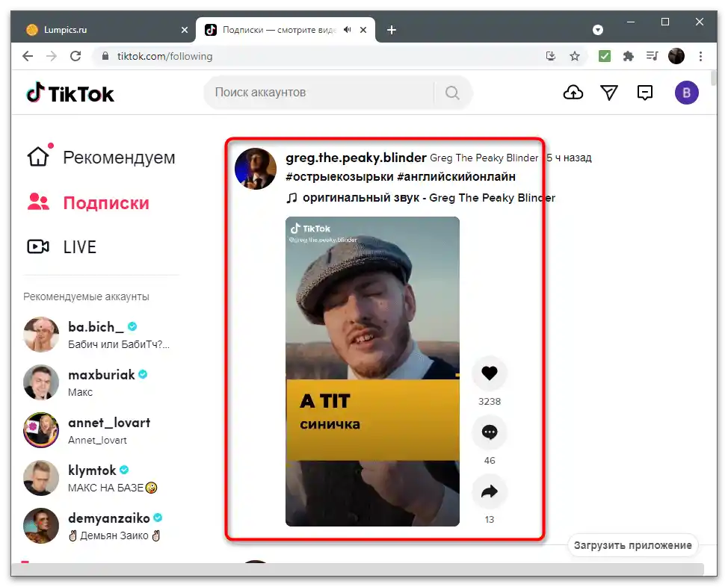This screenshot has height=587, width=728.
Task: Open the Подписки feed
Action: point(88,203)
